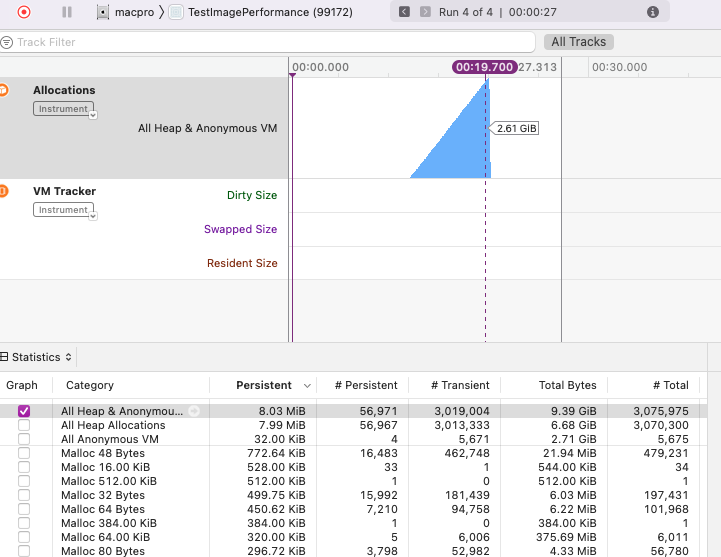Click the All Tracks button
Viewport: 721px width, 557px height.
578,42
